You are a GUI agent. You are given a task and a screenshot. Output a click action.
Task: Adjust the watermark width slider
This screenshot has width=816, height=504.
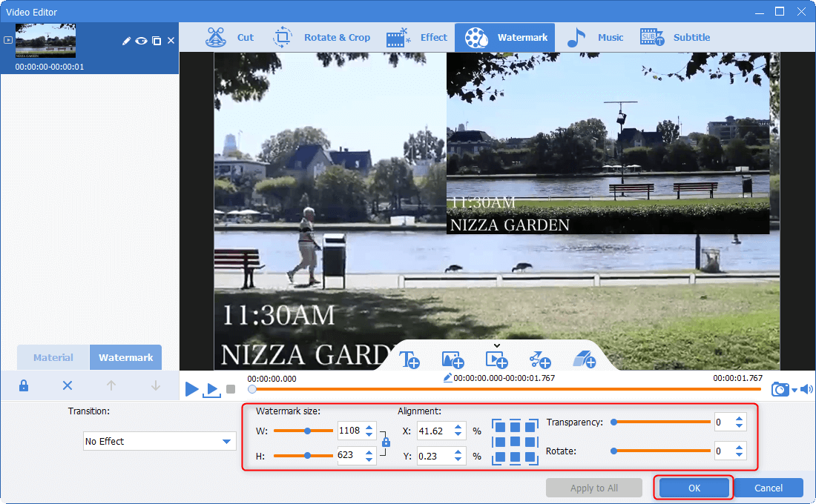[x=303, y=431]
